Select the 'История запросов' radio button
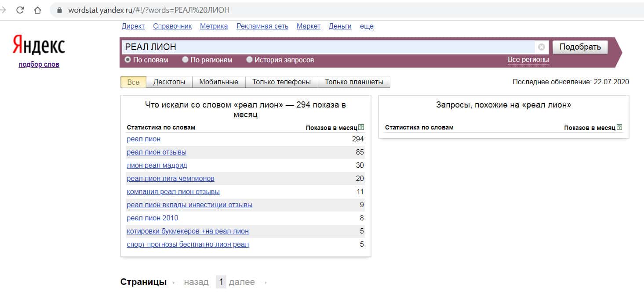Image resolution: width=644 pixels, height=295 pixels. (x=249, y=60)
